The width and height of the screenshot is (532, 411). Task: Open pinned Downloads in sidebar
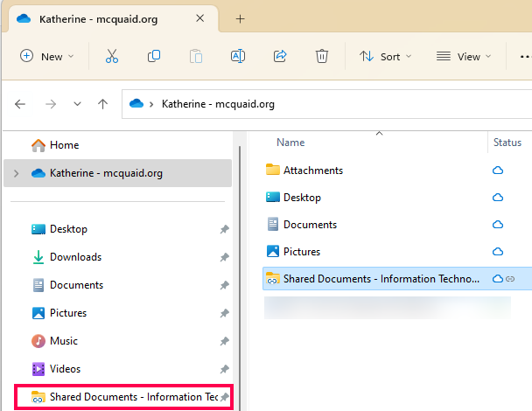point(75,257)
